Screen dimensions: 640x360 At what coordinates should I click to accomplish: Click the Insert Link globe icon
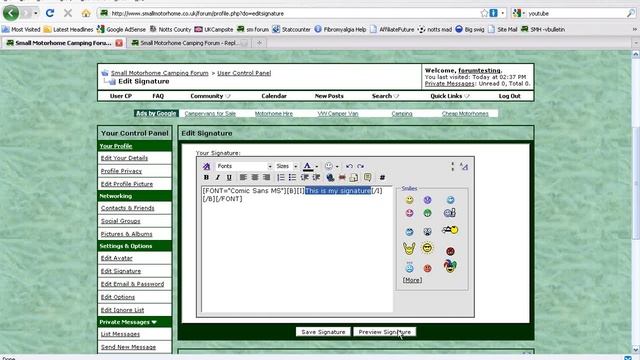pyautogui.click(x=330, y=177)
